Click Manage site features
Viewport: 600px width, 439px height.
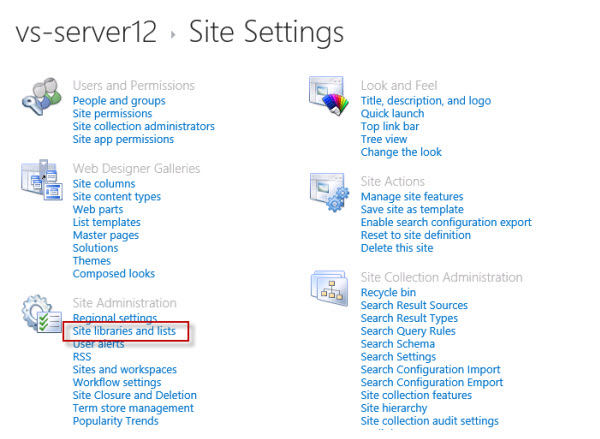coord(412,197)
